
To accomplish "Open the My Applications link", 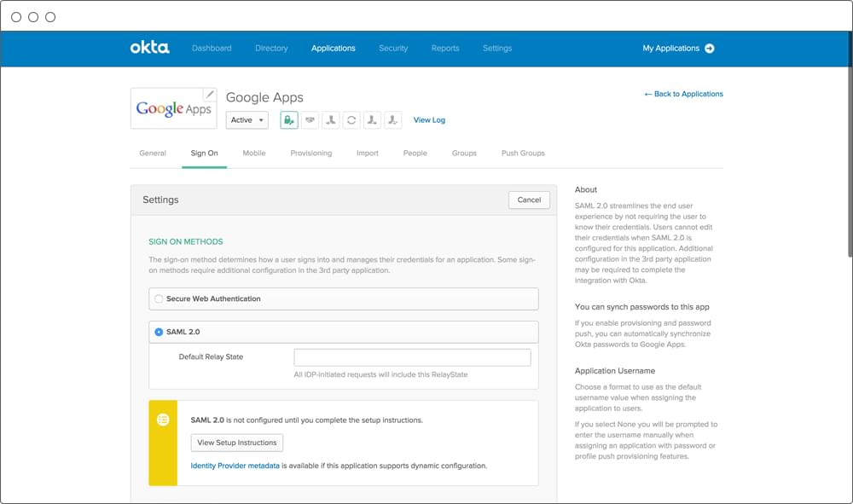I will pos(670,49).
